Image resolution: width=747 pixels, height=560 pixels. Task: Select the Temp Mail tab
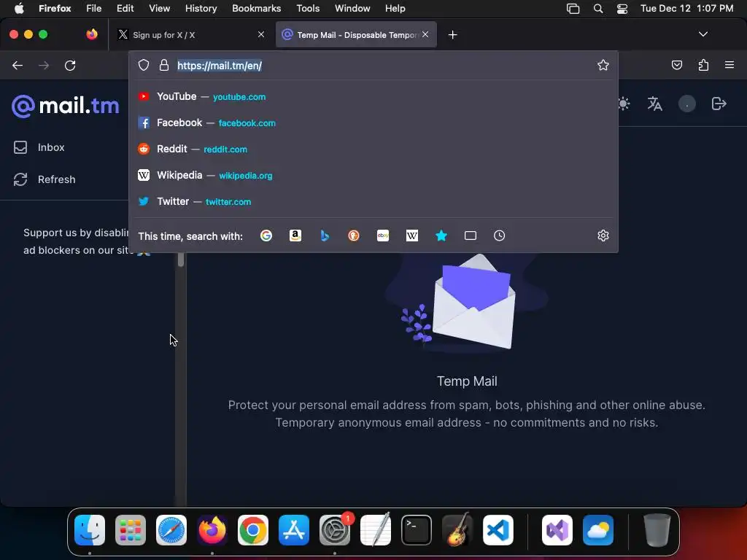pyautogui.click(x=356, y=35)
